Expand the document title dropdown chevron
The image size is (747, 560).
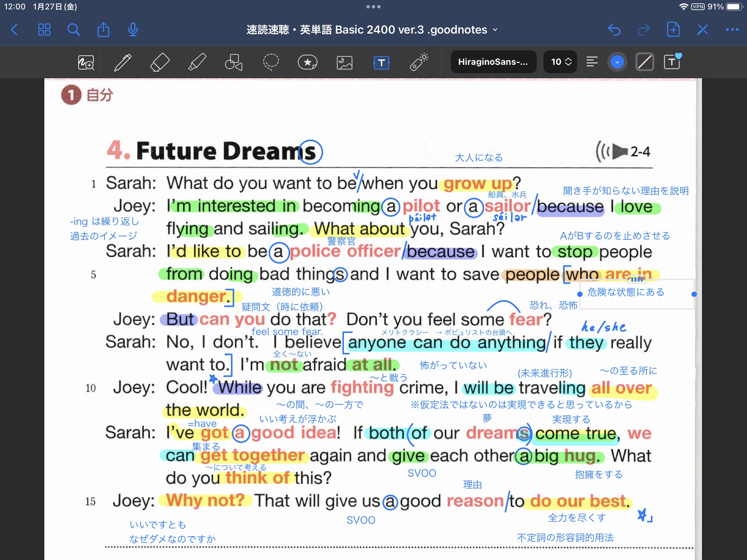coord(495,30)
